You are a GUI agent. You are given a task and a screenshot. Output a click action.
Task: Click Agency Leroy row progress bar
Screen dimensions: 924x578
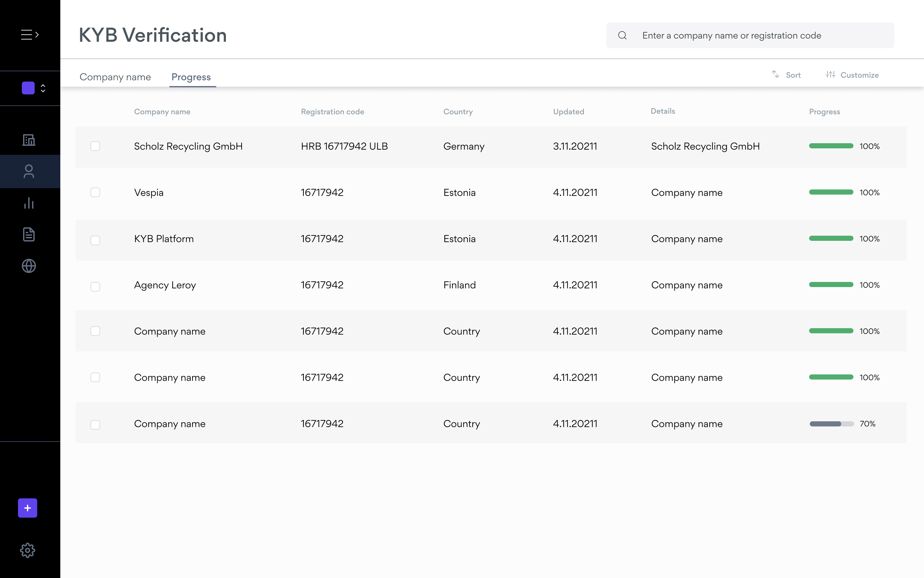831,285
